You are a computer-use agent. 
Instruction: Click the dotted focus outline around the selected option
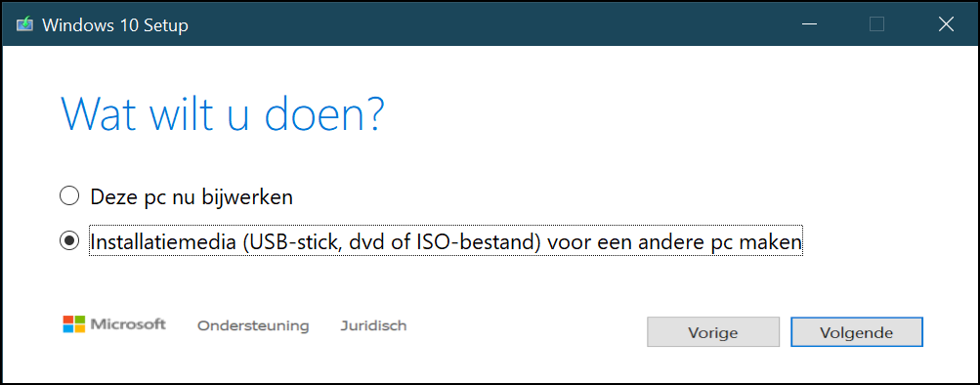click(447, 241)
